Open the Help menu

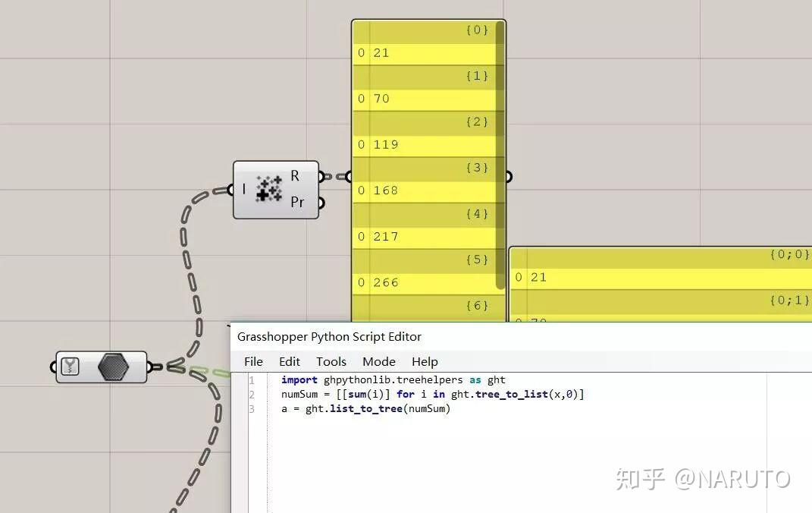tap(425, 361)
